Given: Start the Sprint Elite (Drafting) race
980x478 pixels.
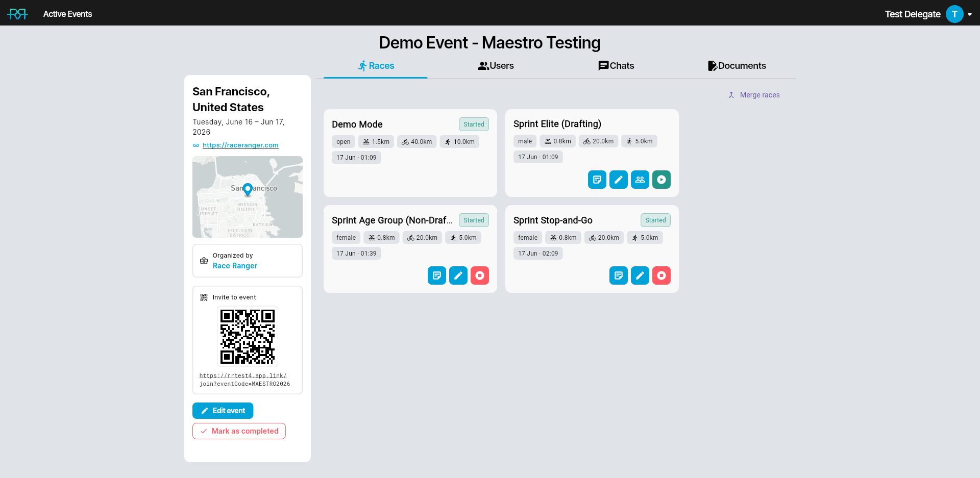Looking at the screenshot, I should click(661, 180).
